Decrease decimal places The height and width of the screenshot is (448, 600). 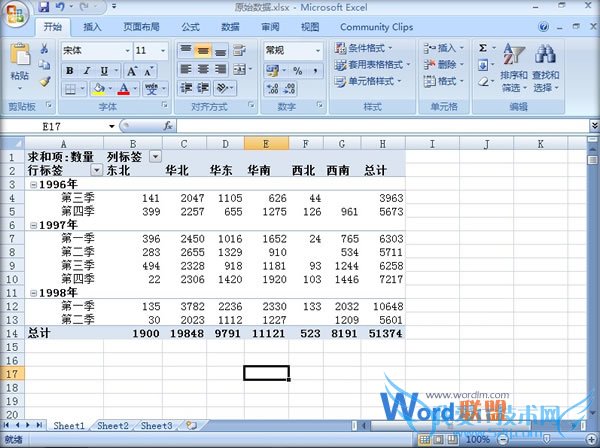pyautogui.click(x=289, y=89)
